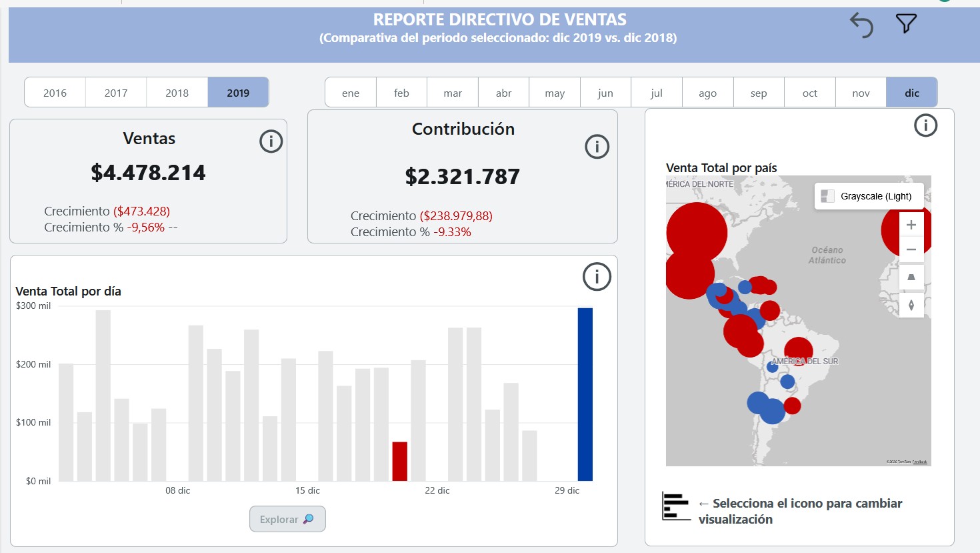Select year 2016
Image resolution: width=980 pixels, height=553 pixels.
coord(55,93)
